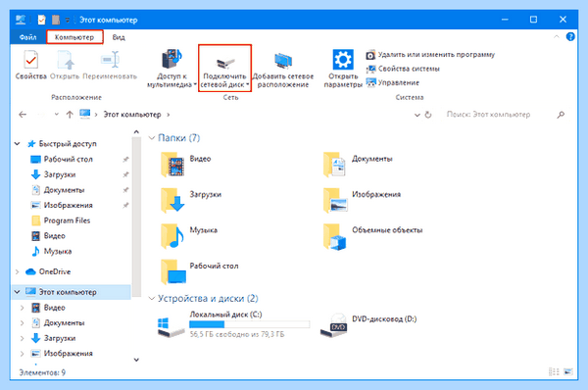Open Manage in ribbon

[393, 82]
